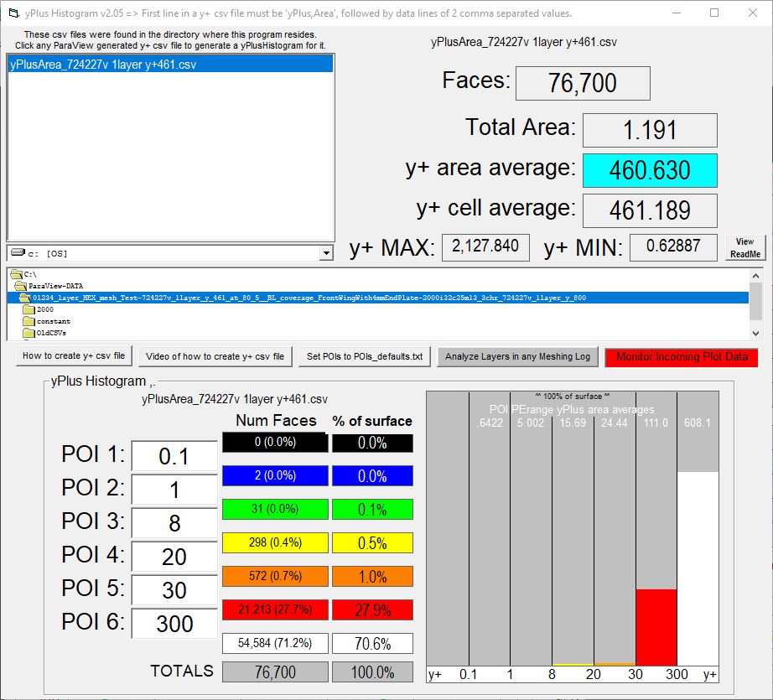Select yPlusArea_724227v 1layer y+461.csv in file list
The image size is (773, 700).
[x=103, y=64]
